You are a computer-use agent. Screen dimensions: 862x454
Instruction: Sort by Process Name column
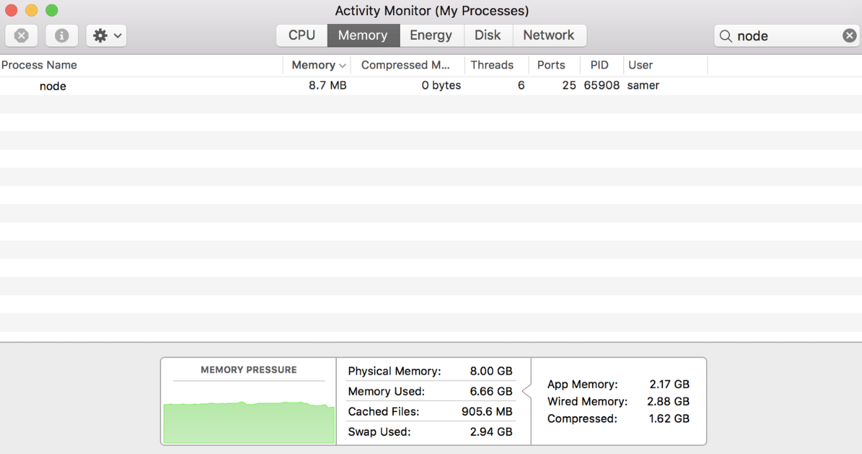[141, 65]
